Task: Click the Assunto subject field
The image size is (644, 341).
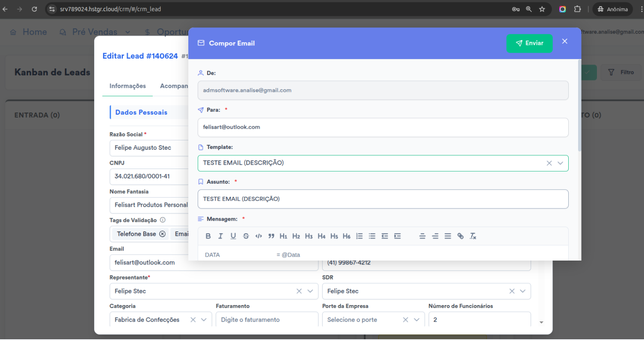Action: pyautogui.click(x=383, y=199)
